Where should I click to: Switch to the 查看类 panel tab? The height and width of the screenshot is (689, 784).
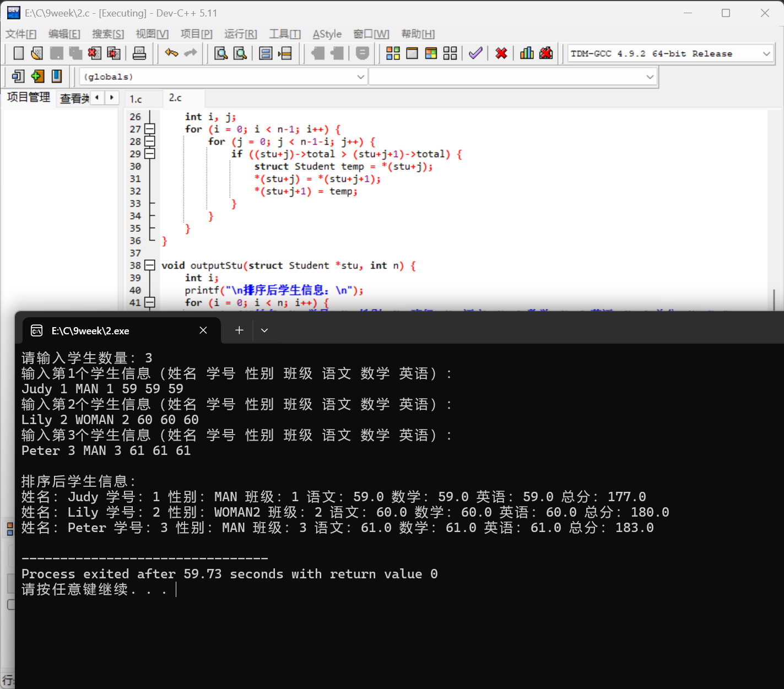74,99
